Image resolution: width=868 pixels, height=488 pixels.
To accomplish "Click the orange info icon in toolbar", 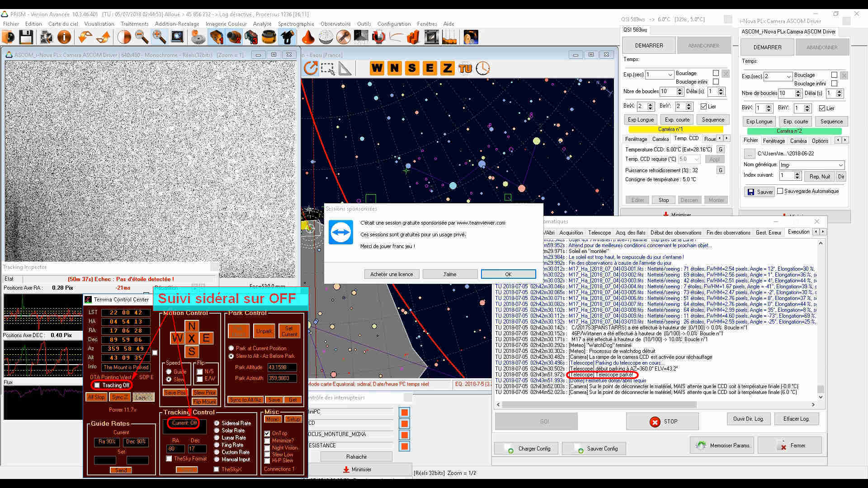I will pyautogui.click(x=64, y=37).
